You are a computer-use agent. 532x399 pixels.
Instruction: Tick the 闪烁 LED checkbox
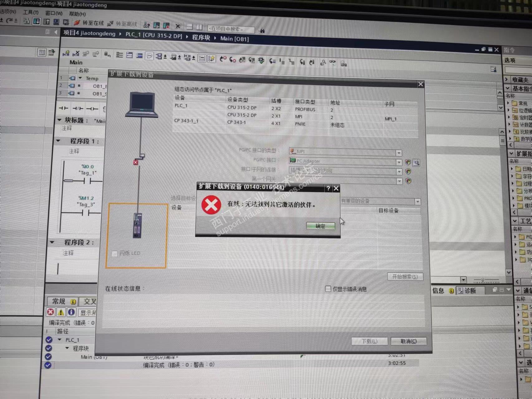pyautogui.click(x=114, y=253)
